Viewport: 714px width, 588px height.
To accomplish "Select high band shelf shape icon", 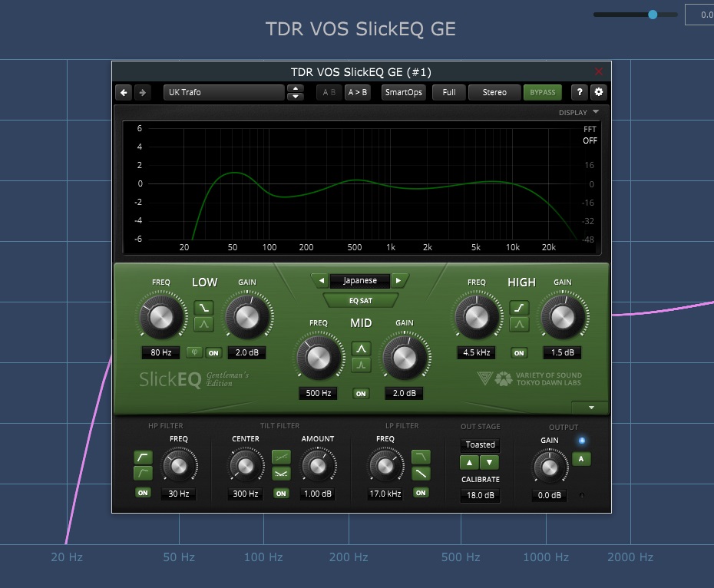I will pyautogui.click(x=519, y=308).
